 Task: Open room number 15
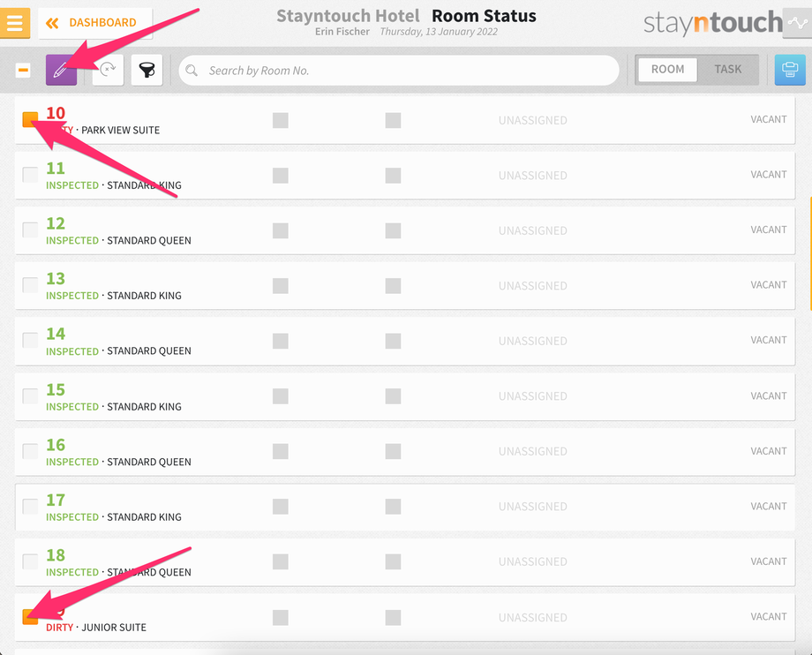[x=56, y=390]
